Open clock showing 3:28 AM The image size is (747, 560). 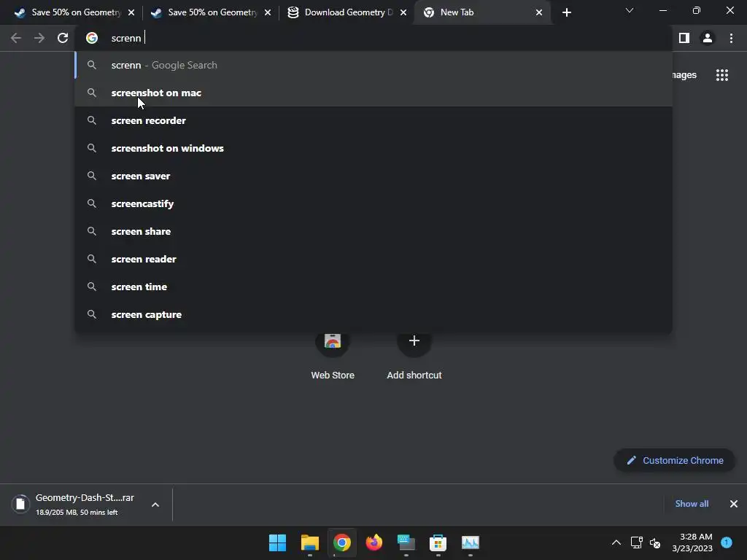692,542
